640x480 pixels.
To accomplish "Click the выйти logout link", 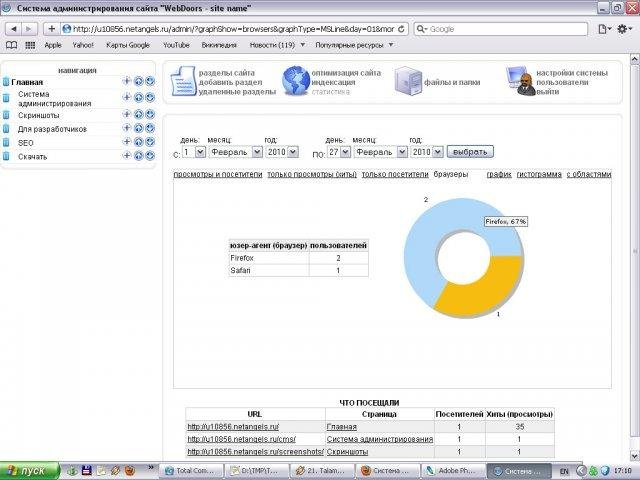I will coord(547,92).
